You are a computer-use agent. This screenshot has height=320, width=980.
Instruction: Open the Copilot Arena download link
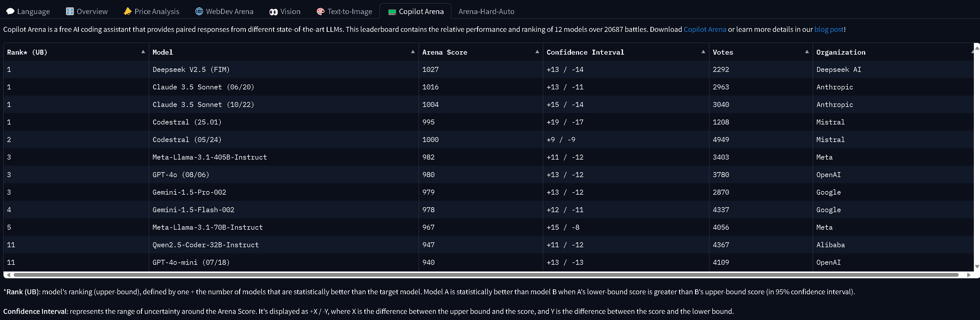(704, 29)
